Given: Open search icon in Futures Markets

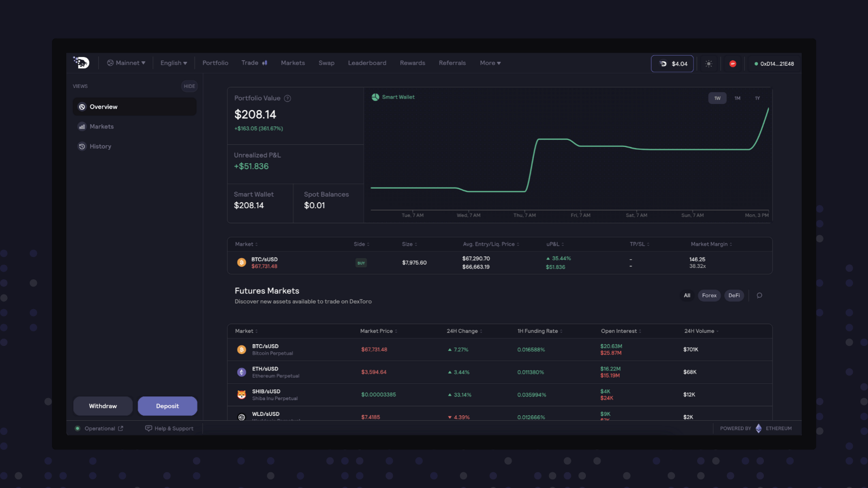Looking at the screenshot, I should tap(759, 296).
